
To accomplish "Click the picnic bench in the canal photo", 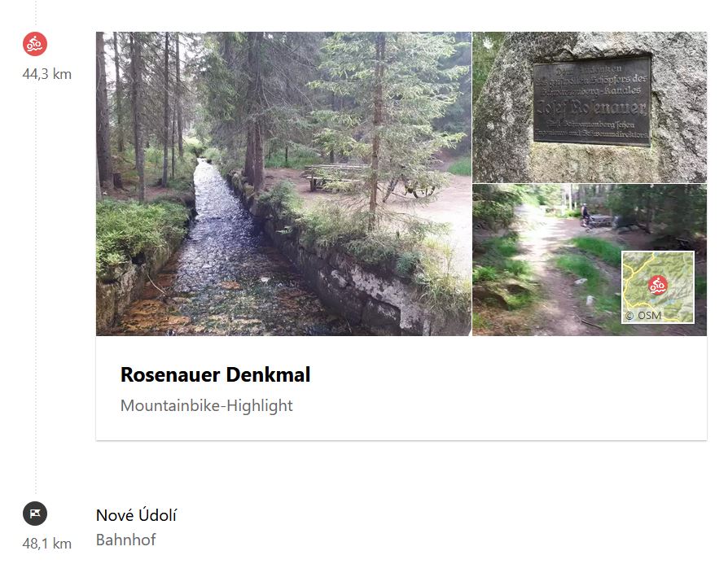I will [335, 177].
